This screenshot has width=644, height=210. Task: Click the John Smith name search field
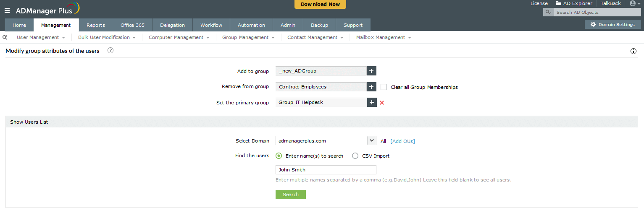coord(326,170)
